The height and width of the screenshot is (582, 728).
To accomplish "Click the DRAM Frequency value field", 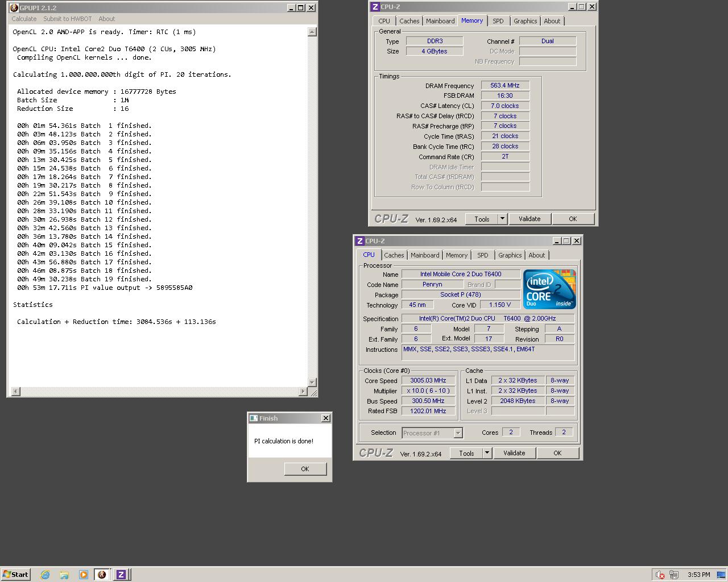I will (505, 85).
